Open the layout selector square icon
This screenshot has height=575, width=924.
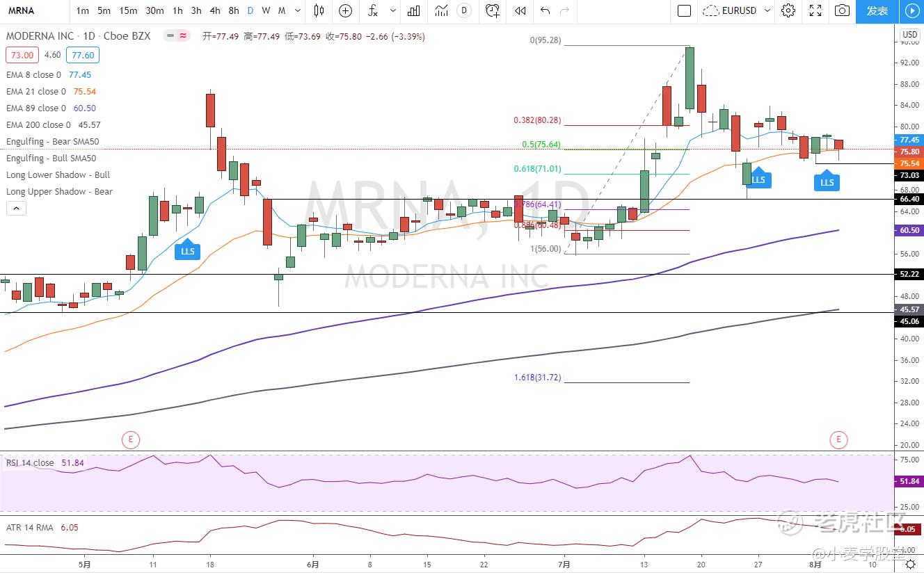(x=684, y=10)
